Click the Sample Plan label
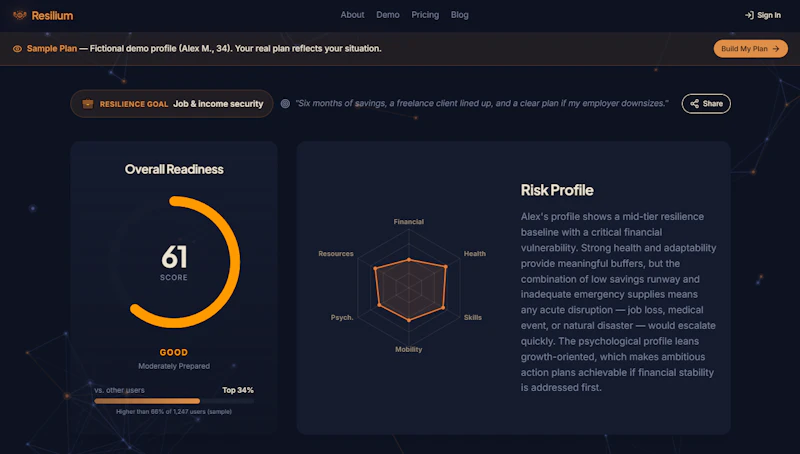The height and width of the screenshot is (454, 800). click(x=52, y=48)
